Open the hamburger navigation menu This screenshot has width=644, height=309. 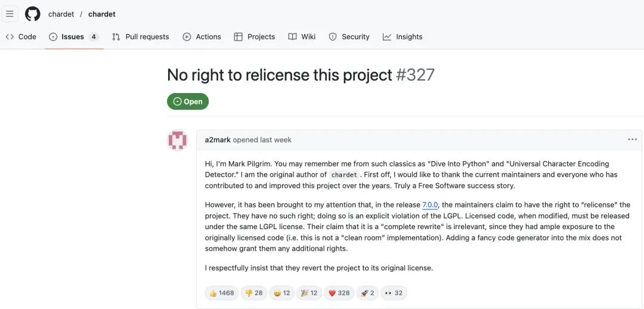(x=10, y=14)
